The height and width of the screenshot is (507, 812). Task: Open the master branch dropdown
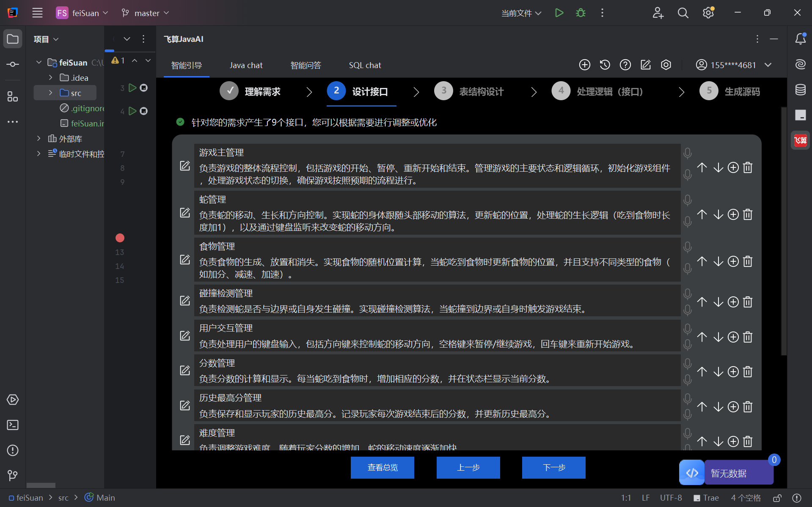(x=145, y=13)
